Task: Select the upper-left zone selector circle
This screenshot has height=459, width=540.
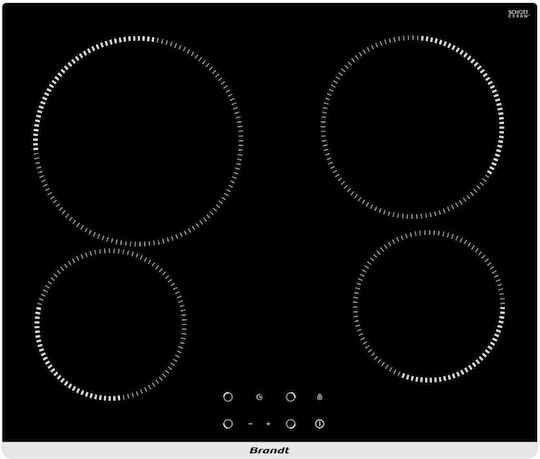Action: coord(228,397)
